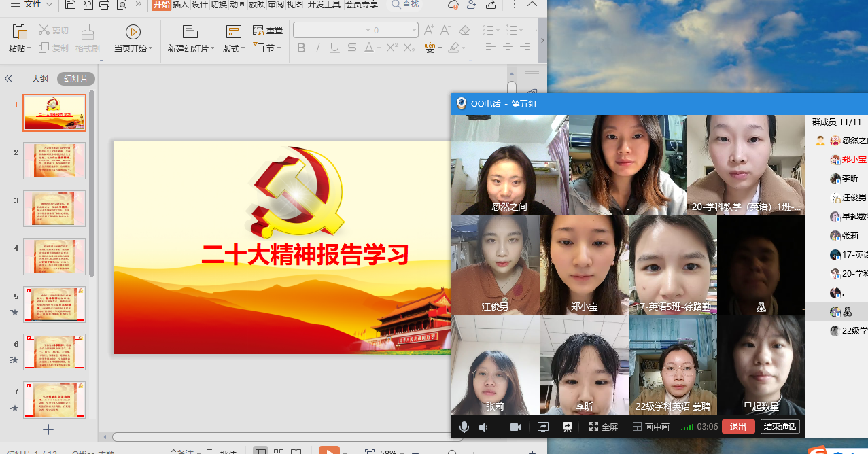Click the save icon in WPS toolbar

coord(71,5)
